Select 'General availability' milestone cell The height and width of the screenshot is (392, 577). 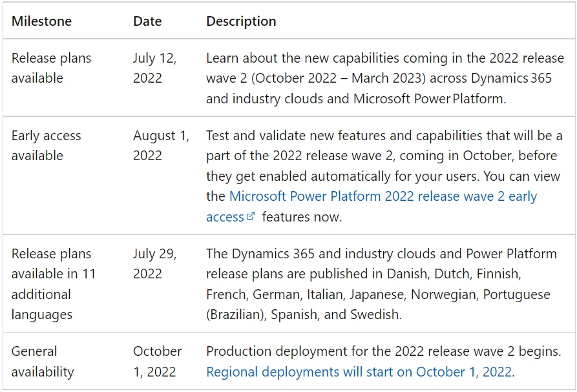[43, 362]
